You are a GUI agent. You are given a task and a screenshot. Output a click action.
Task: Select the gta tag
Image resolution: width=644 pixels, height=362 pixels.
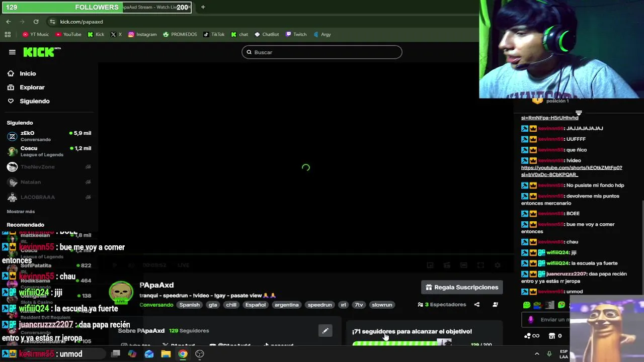[213, 305]
